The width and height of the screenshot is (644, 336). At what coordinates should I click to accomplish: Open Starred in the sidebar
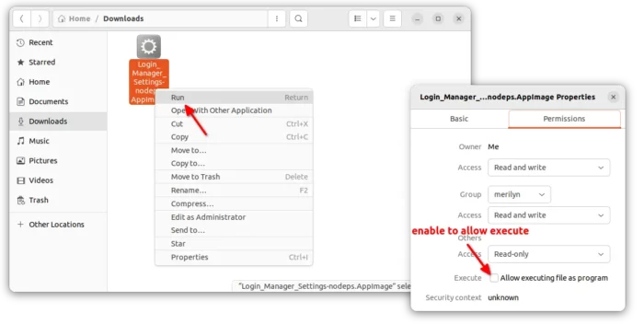click(x=58, y=62)
